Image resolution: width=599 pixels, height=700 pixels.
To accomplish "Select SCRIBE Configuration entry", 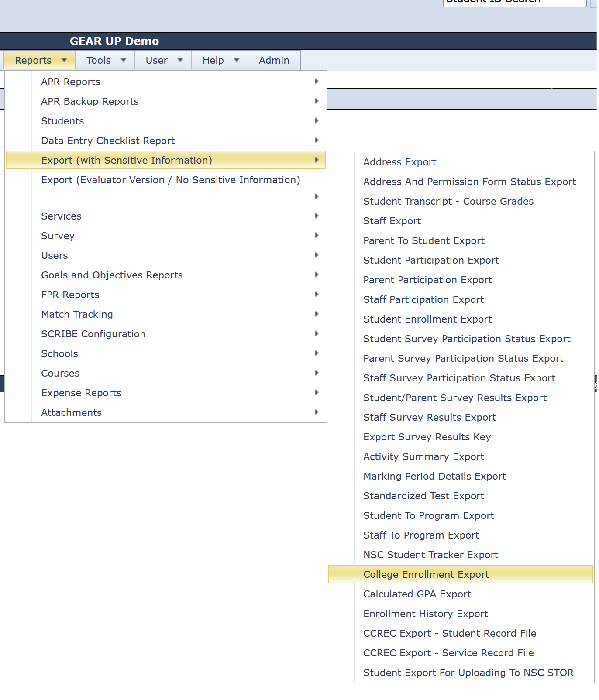I will tap(165, 334).
